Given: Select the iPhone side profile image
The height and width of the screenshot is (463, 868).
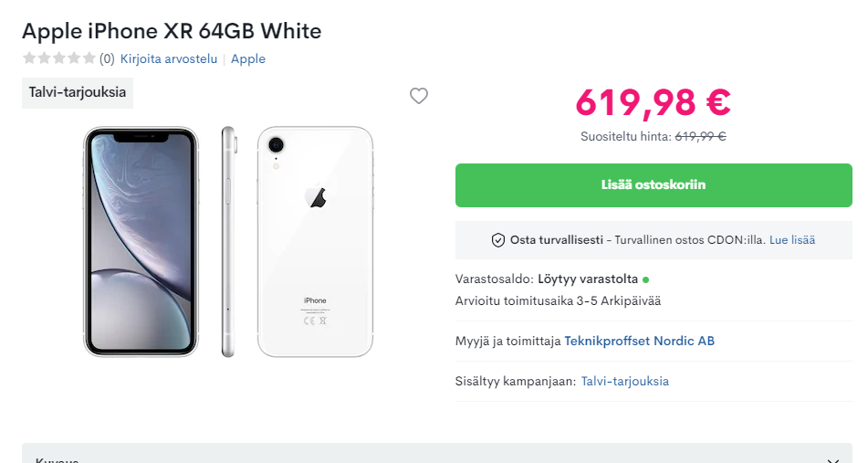Looking at the screenshot, I should point(228,241).
